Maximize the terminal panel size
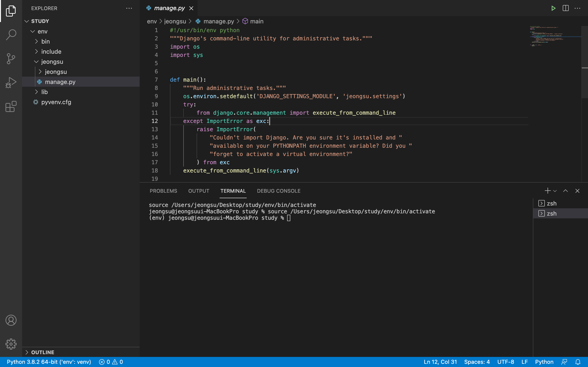 [x=565, y=191]
